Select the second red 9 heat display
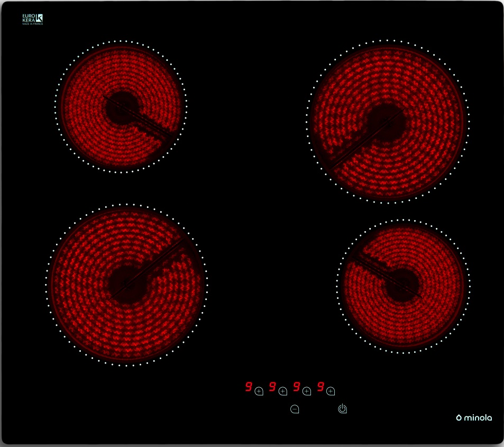Image resolution: width=504 pixels, height=447 pixels. [272, 387]
